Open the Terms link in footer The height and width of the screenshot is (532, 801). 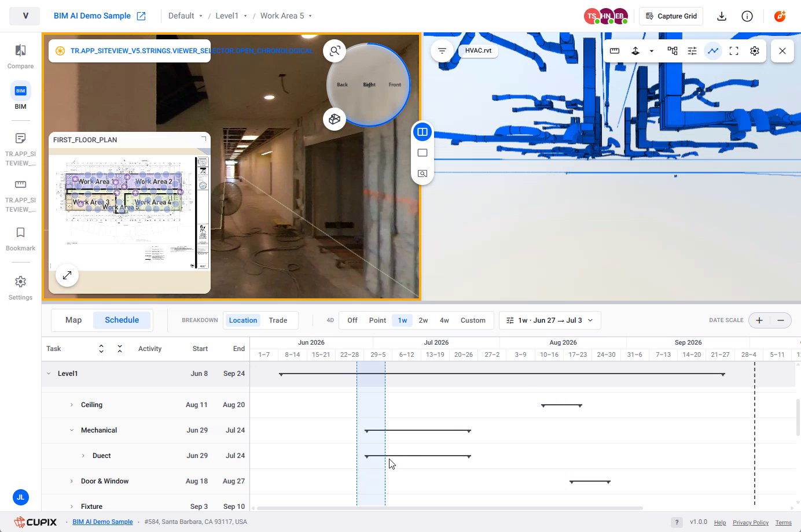click(x=784, y=522)
